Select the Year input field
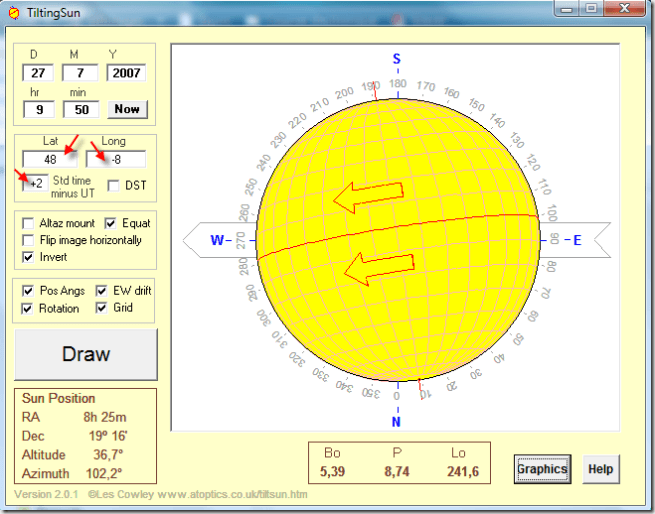 click(x=126, y=73)
